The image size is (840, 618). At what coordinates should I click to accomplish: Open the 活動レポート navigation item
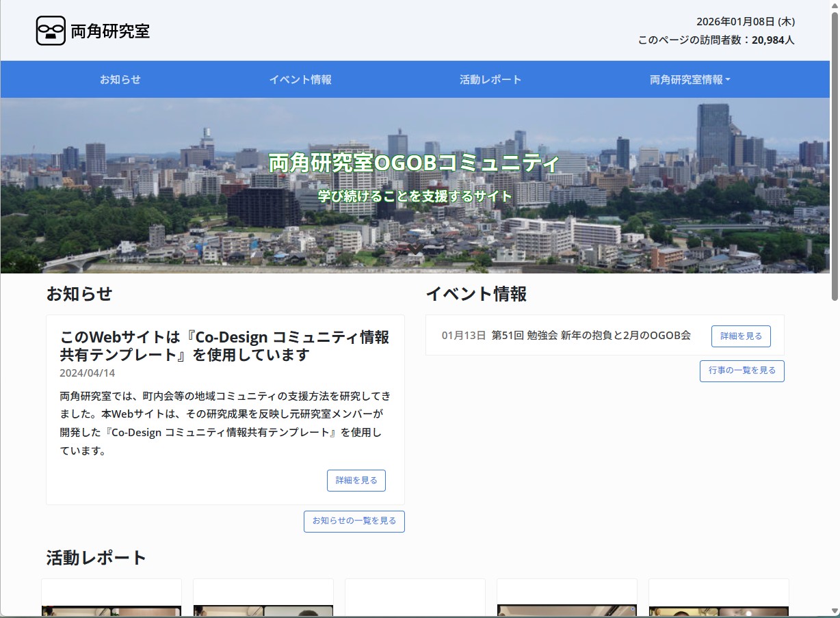tap(490, 79)
